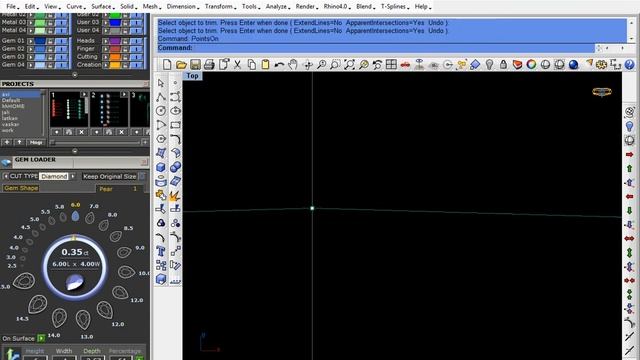Open a file with the folder icon
This screenshot has height=360, width=640.
181,64
